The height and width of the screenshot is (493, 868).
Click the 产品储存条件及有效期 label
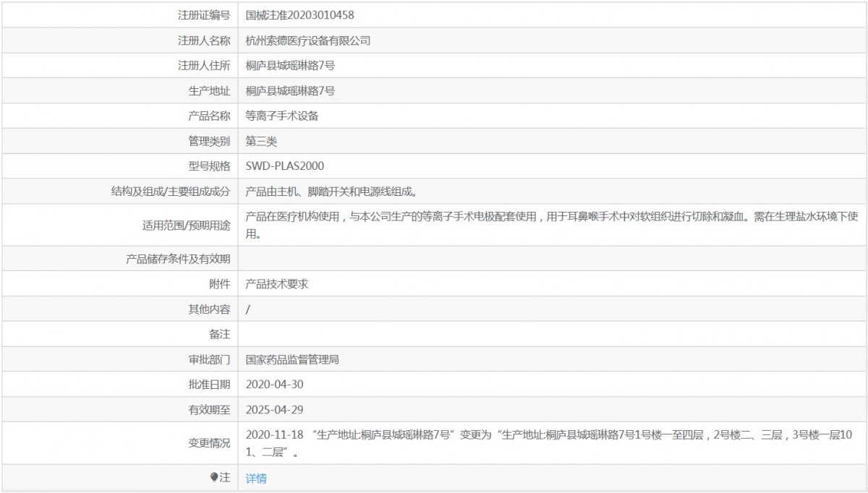point(178,259)
